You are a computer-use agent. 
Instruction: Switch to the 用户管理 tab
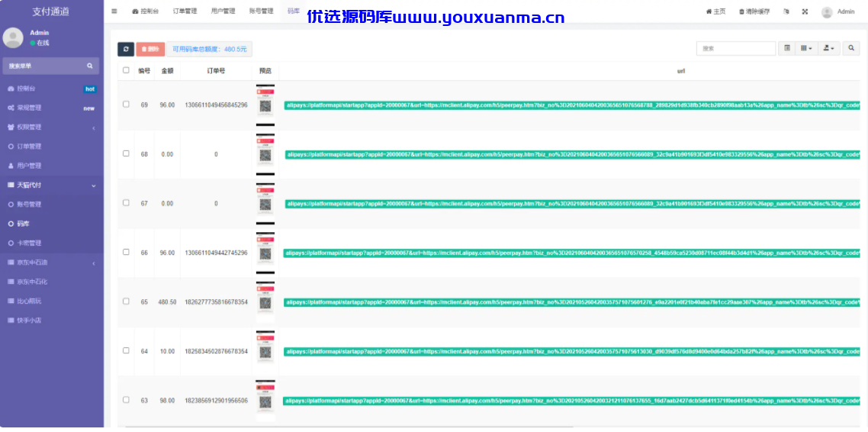coord(223,11)
